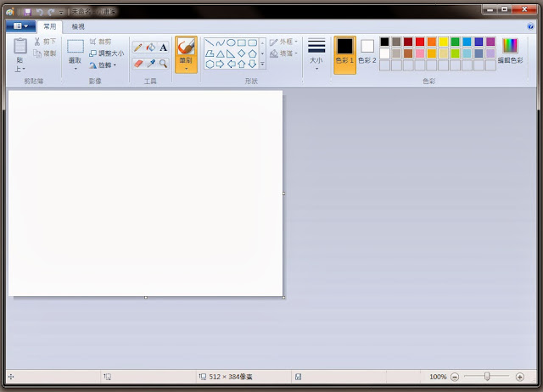
Task: Open the Paint application menu button
Action: click(20, 26)
